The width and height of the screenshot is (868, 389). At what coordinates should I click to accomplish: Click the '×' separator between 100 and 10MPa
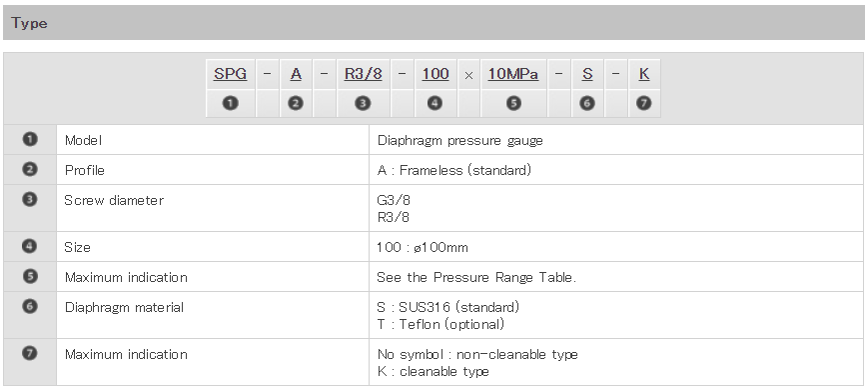(468, 75)
